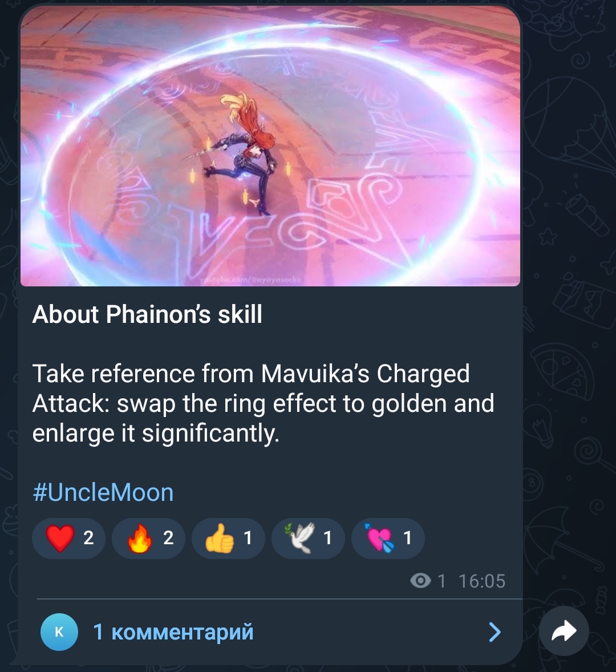Click the views eye icon

pyautogui.click(x=421, y=581)
